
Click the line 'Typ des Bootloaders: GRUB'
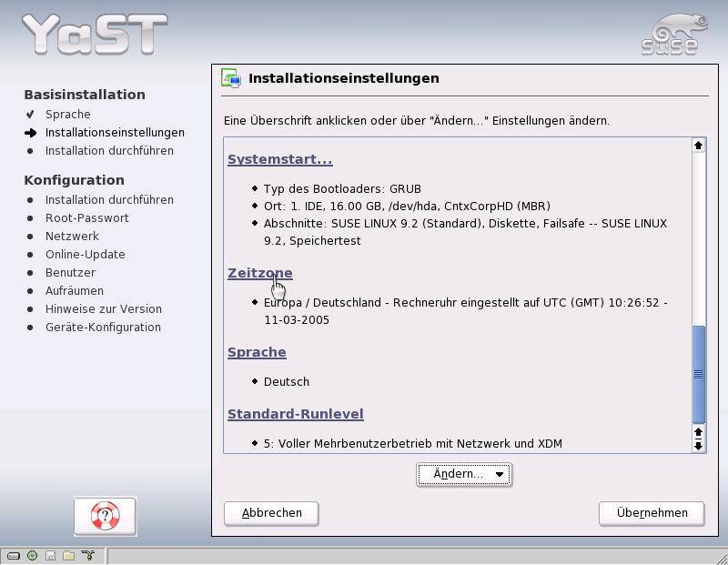coord(342,189)
